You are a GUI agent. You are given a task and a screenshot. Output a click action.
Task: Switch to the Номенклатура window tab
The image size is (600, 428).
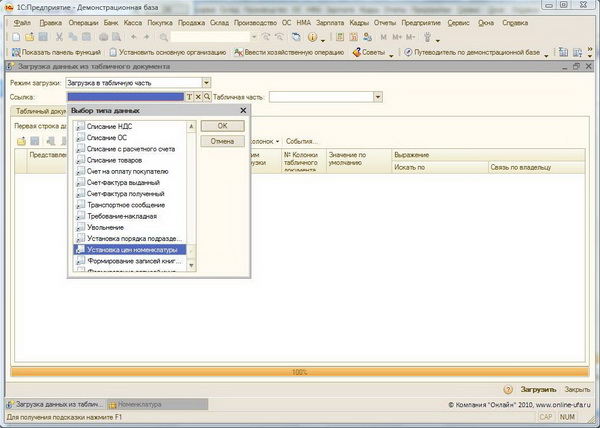(158, 404)
